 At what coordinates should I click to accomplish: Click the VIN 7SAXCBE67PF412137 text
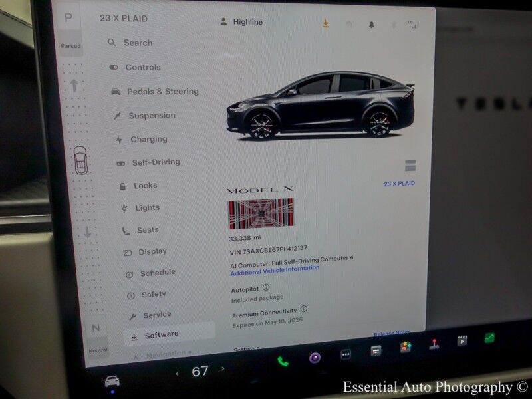coord(268,250)
